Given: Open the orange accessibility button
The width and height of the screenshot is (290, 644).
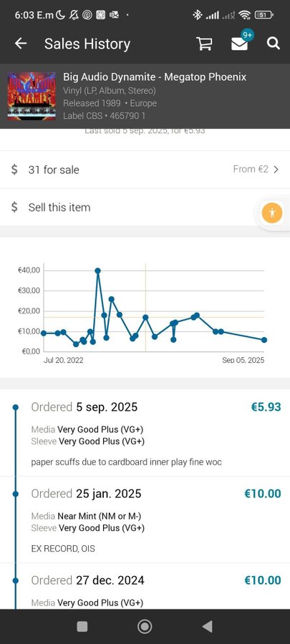Looking at the screenshot, I should (272, 213).
